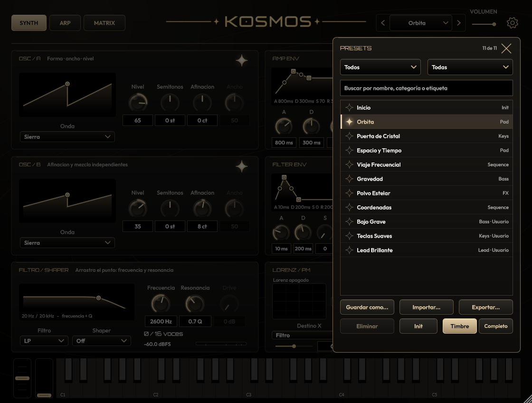Click the Lorenz amount slider under Filtro
532x403 pixels.
point(294,346)
